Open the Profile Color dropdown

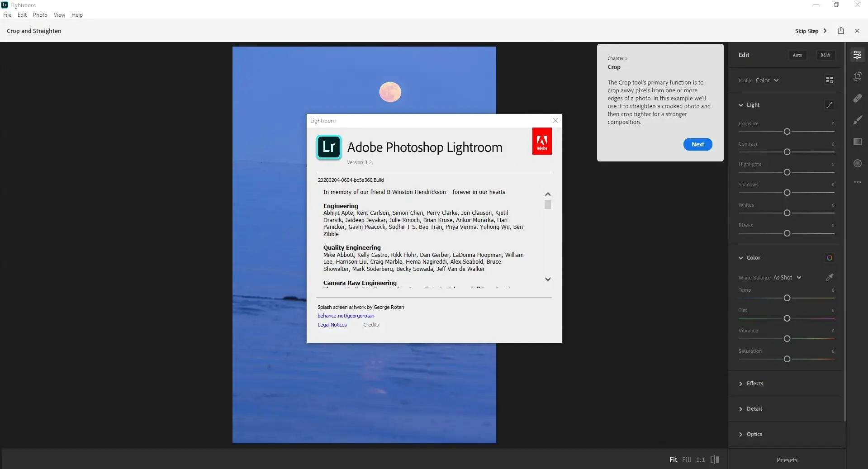(767, 80)
